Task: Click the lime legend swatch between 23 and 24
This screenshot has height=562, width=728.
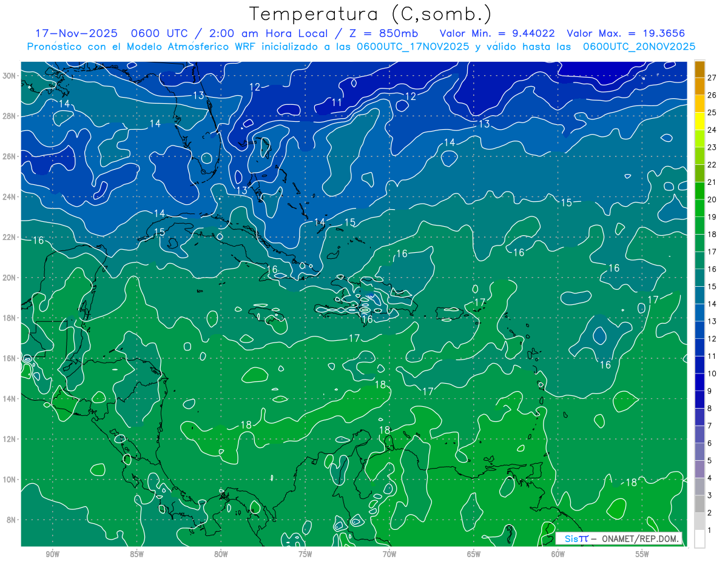Action: tap(699, 138)
